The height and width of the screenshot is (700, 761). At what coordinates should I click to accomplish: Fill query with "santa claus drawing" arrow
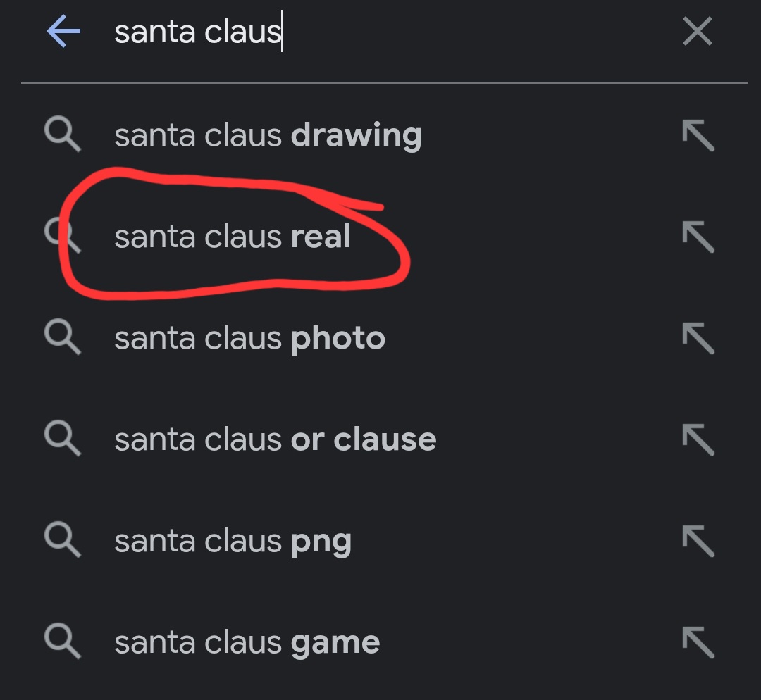tap(698, 135)
